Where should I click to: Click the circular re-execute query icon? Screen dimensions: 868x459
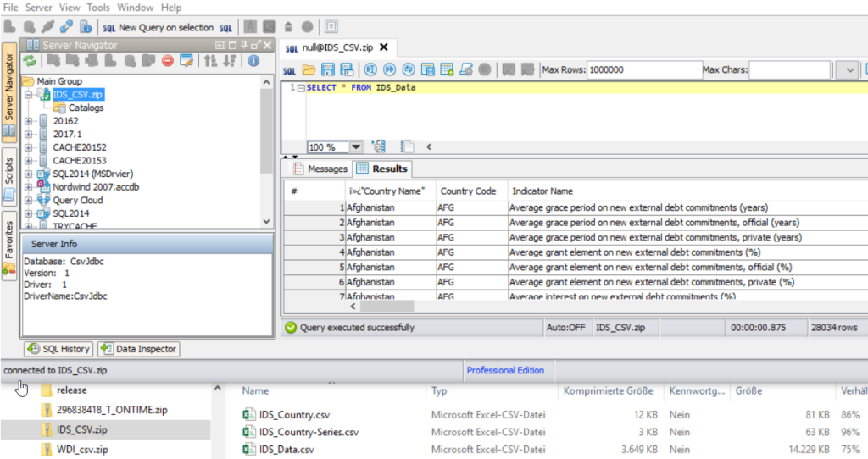tap(409, 69)
